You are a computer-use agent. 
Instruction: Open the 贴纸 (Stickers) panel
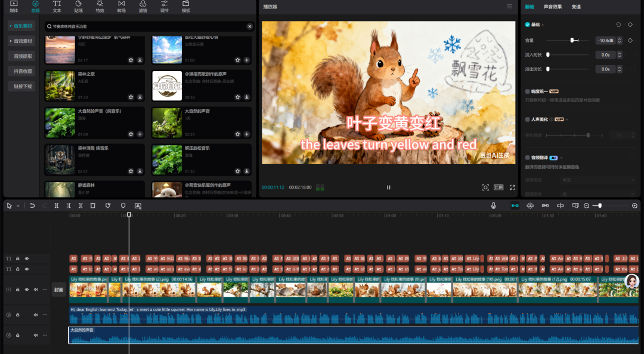[x=78, y=7]
